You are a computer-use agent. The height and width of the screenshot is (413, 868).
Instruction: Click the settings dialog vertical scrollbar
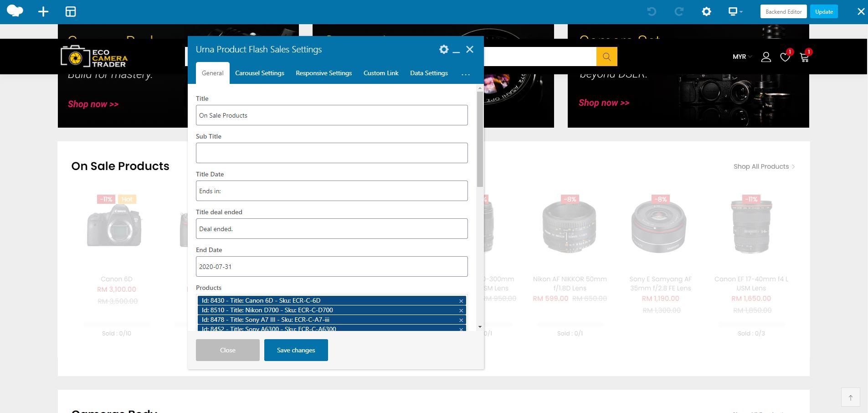(x=480, y=139)
